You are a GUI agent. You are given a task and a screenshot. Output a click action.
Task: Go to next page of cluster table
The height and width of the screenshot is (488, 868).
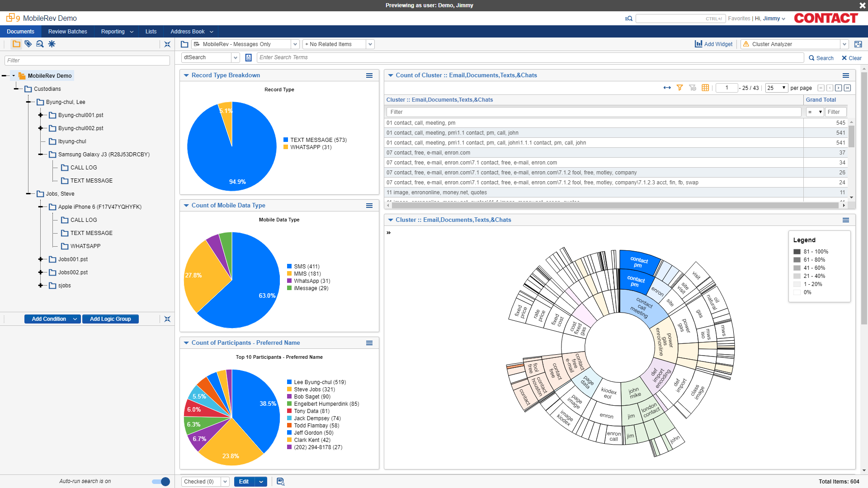point(838,88)
